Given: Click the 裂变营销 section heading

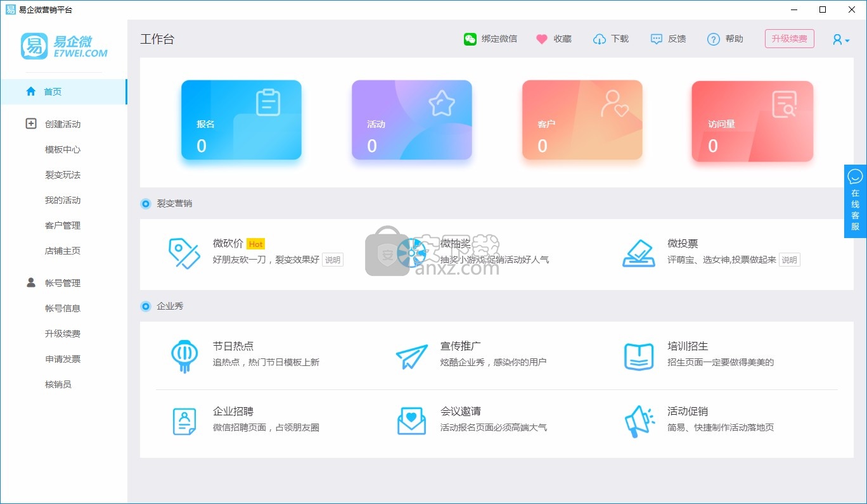Looking at the screenshot, I should (x=174, y=203).
